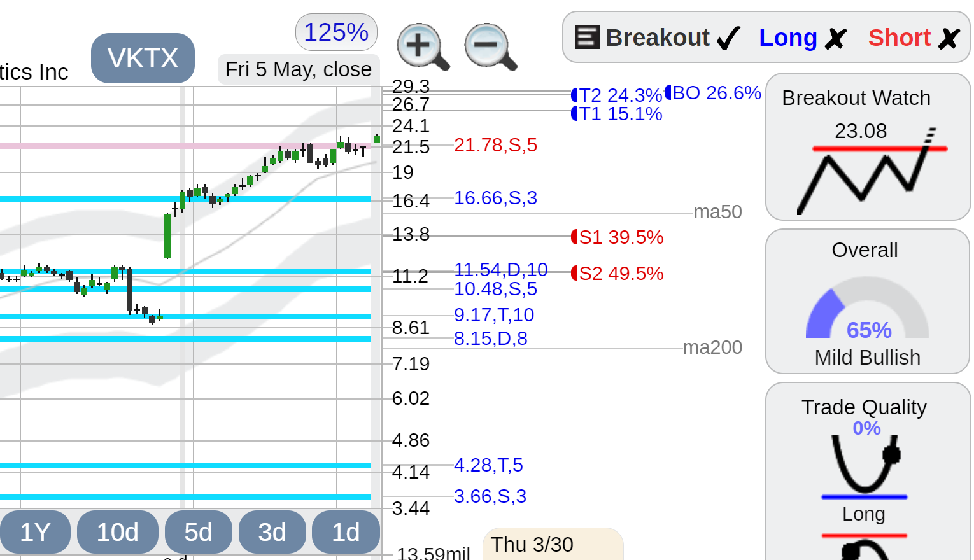Screen dimensions: 974x560
Task: Click the 8.15,D,8 support level label
Action: pyautogui.click(x=491, y=339)
